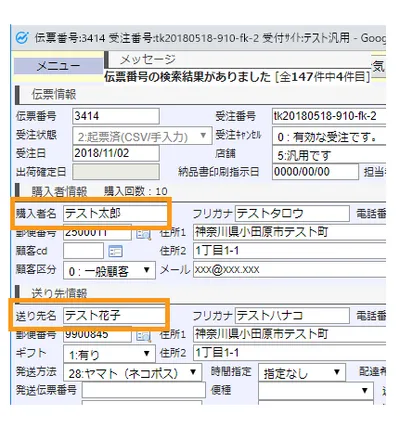Click the メール field with xxx@xxx.xxx

(x=289, y=269)
